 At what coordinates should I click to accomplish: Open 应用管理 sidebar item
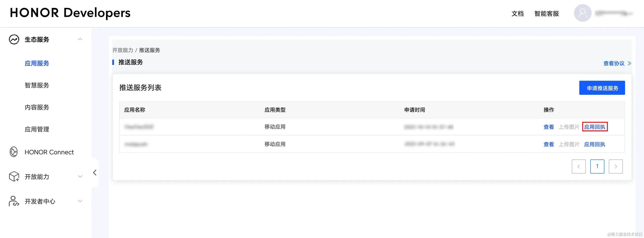pos(37,129)
